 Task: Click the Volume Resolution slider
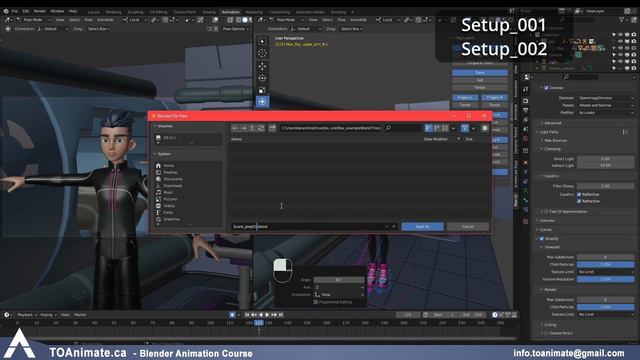tap(606, 279)
